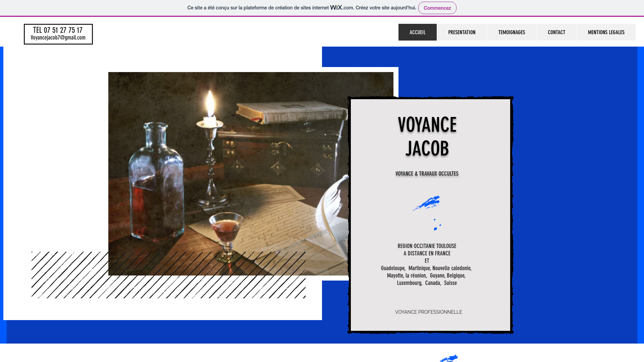Screen dimensions: 644x362
Task: Click the Commencez button
Action: pos(437,8)
